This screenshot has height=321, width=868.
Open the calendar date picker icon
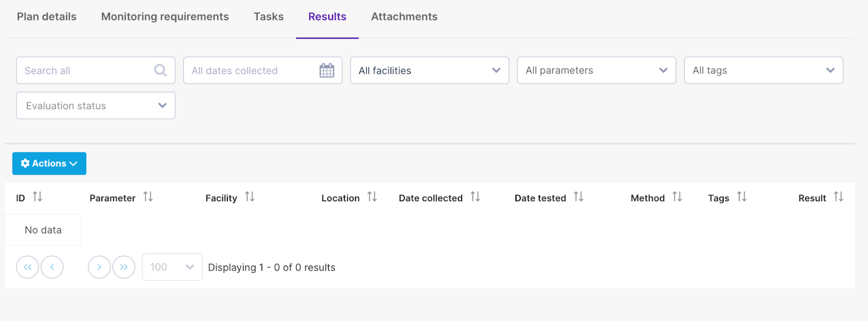coord(327,70)
